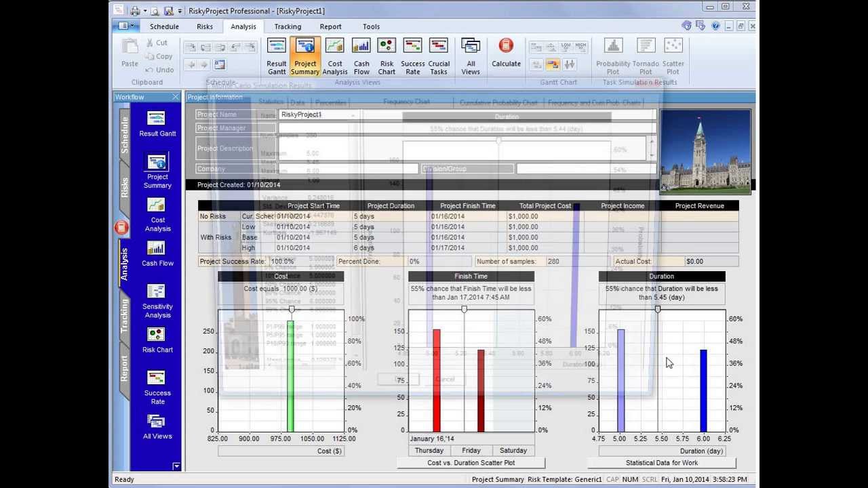Select vertical Tracking tab in Workflow
The width and height of the screenshot is (868, 488).
point(124,317)
